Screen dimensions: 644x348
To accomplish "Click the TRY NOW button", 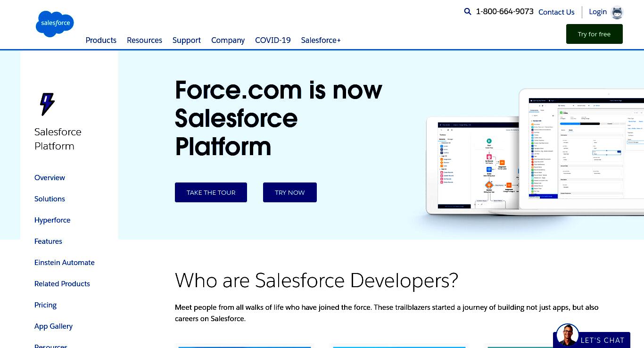I will pyautogui.click(x=290, y=192).
